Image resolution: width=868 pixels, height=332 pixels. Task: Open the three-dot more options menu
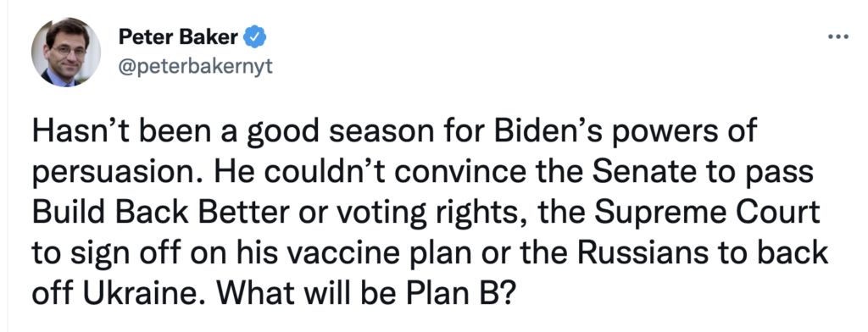point(837,37)
